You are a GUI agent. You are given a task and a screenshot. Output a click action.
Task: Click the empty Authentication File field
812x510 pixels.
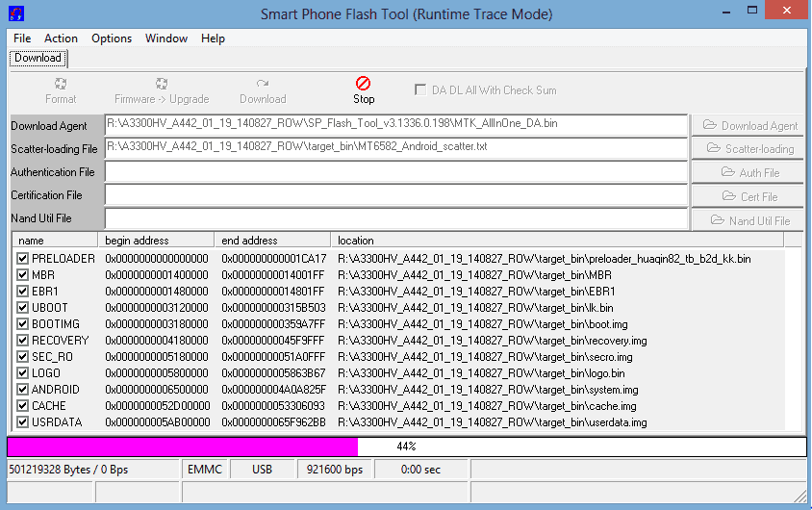pyautogui.click(x=396, y=171)
